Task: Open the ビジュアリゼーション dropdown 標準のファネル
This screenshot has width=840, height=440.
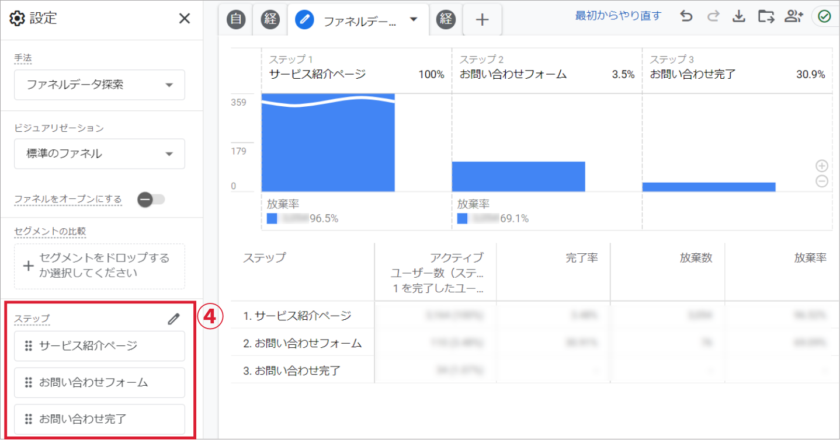Action: [99, 153]
